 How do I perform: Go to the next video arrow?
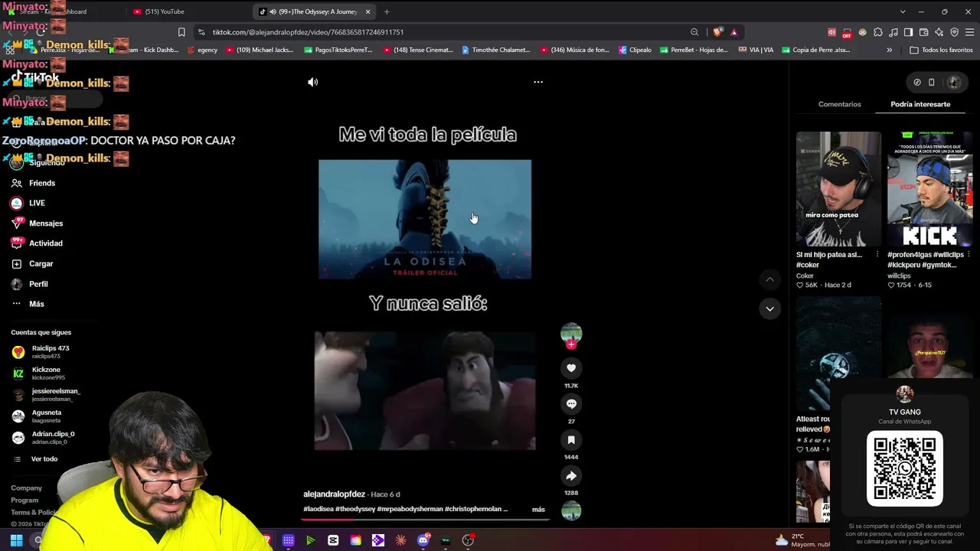click(769, 308)
